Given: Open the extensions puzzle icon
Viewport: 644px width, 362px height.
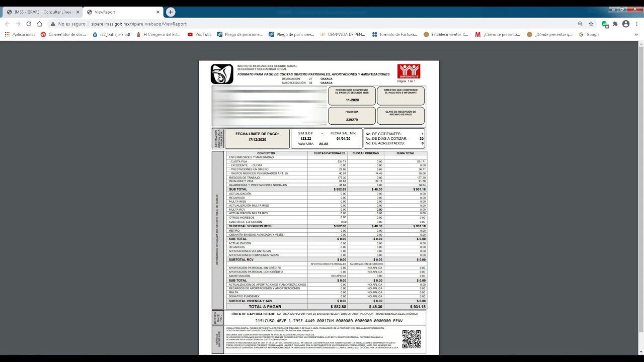Looking at the screenshot, I should click(x=615, y=24).
